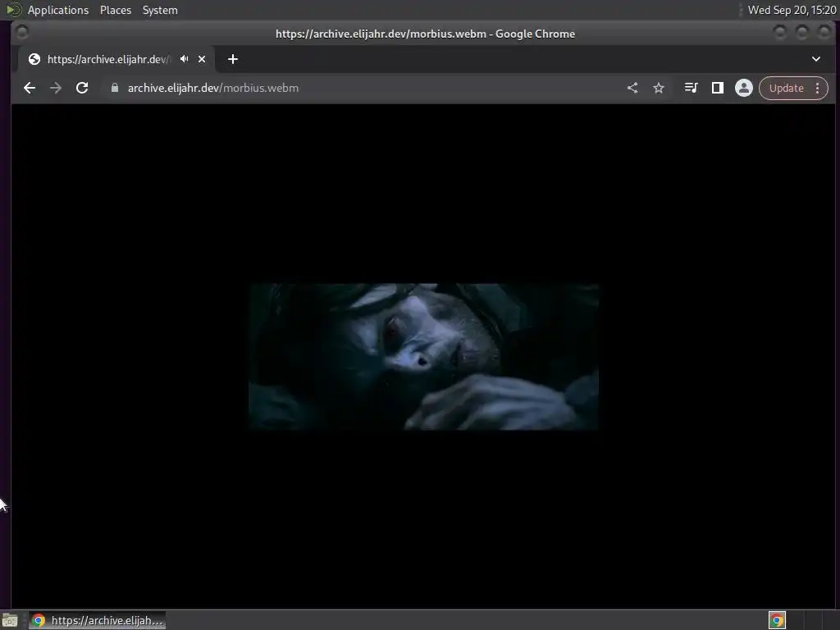Share this page with the share icon
The height and width of the screenshot is (630, 840).
click(x=632, y=89)
